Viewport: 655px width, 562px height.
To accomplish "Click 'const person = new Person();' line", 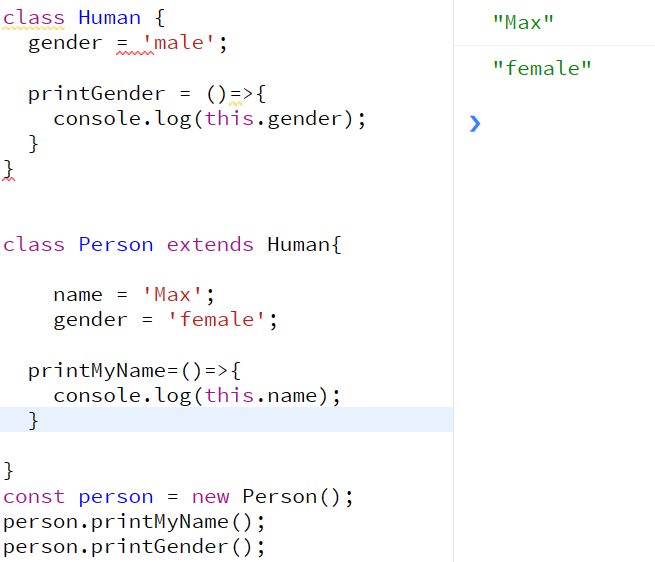I will tap(178, 497).
